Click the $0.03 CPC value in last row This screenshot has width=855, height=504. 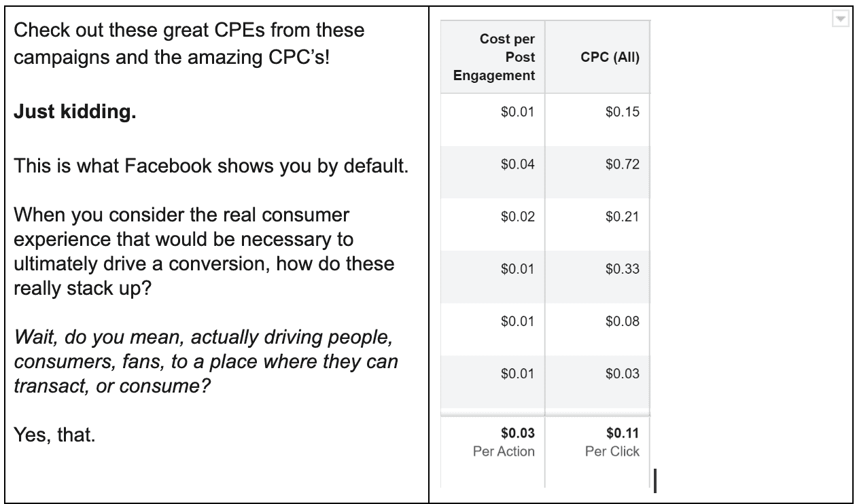623,374
